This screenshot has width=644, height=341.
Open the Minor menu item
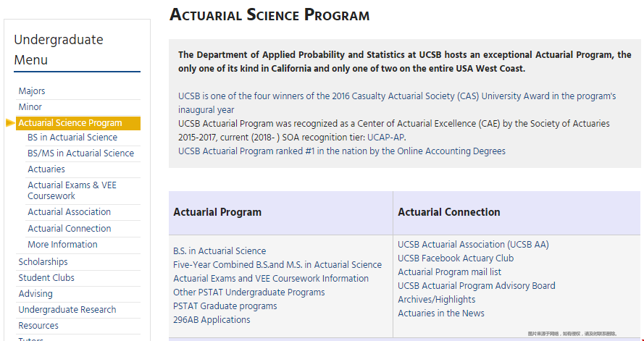tap(30, 107)
